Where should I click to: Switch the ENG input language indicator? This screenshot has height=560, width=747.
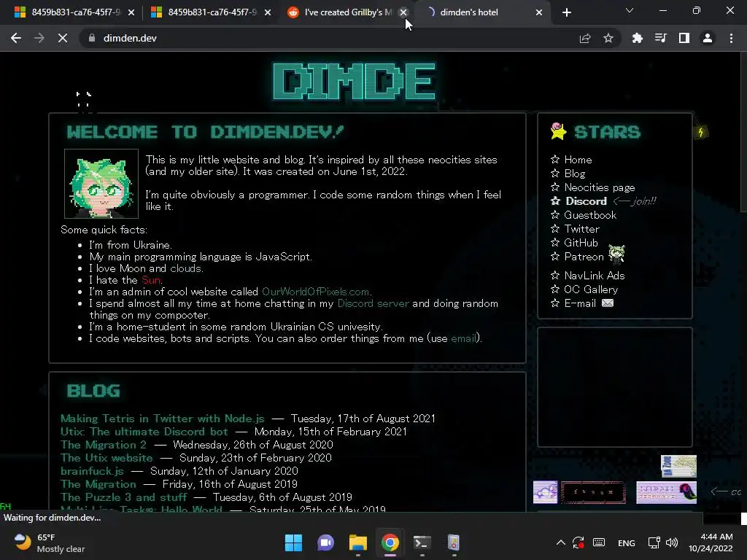[626, 542]
